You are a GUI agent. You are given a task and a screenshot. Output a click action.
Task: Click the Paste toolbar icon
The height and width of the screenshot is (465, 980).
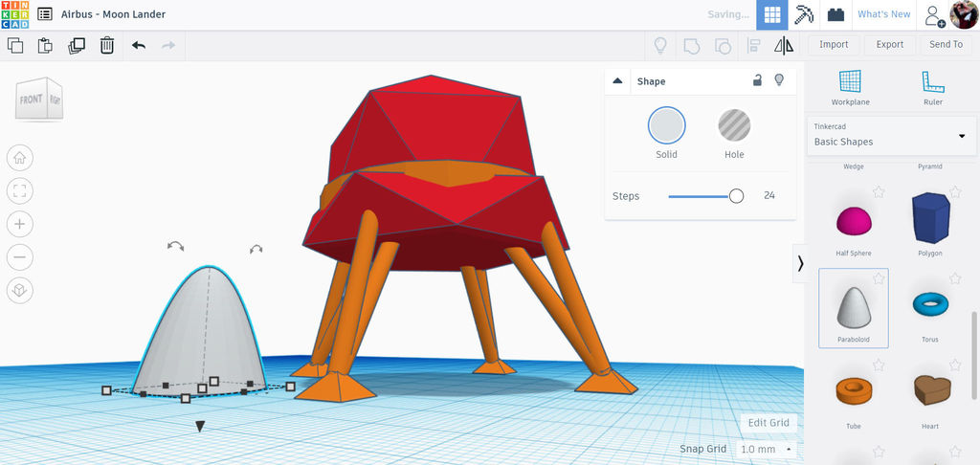point(45,45)
